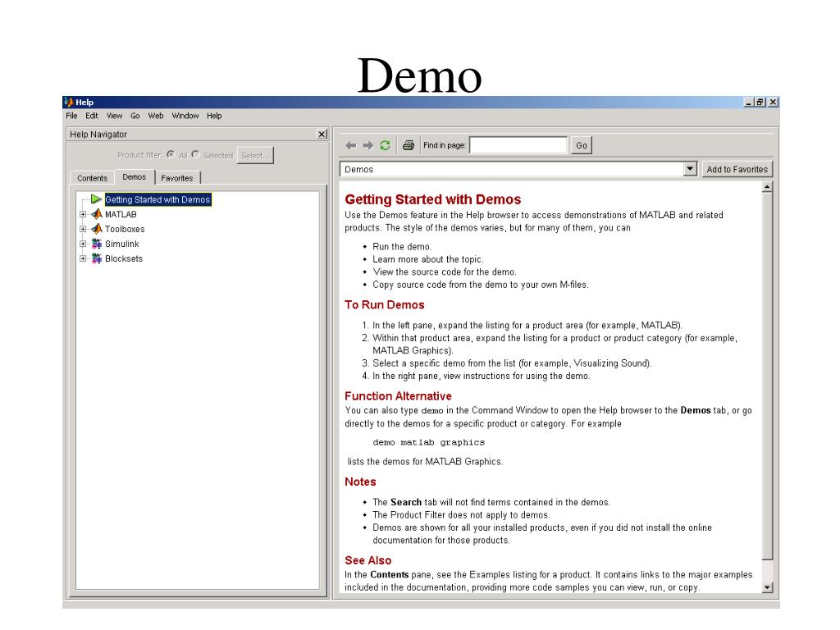Minimize the Help window

[748, 102]
